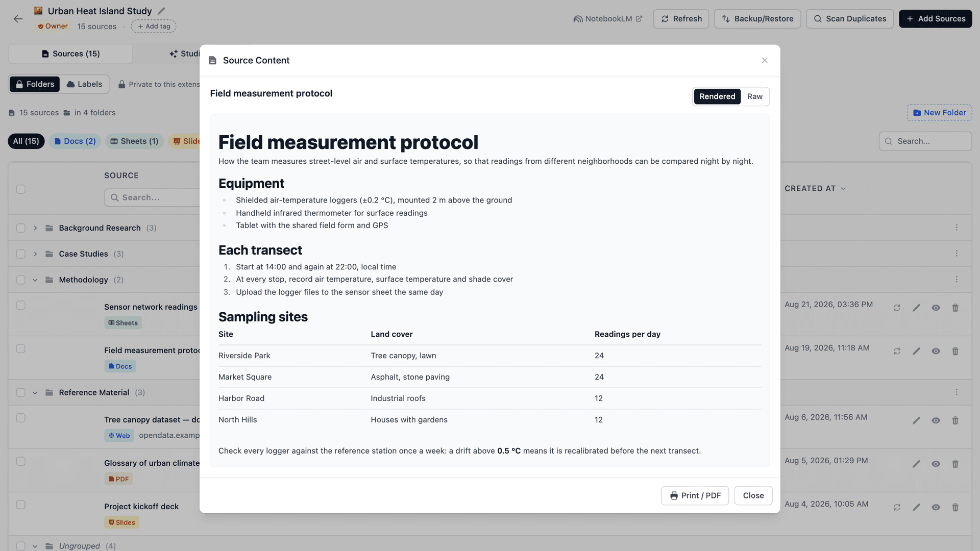Sync the Project kickoff deck source
This screenshot has height=551, width=980.
click(897, 507)
